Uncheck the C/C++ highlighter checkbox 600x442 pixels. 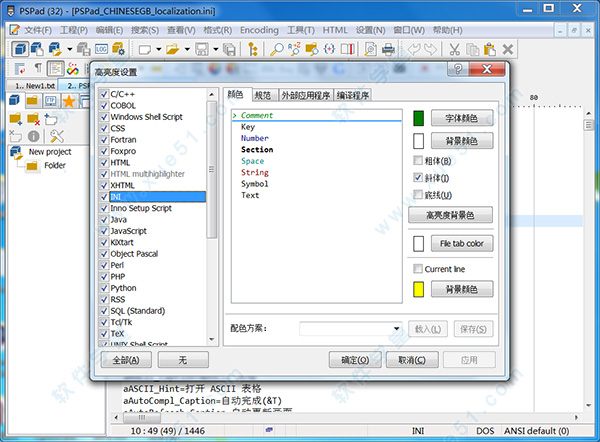pyautogui.click(x=104, y=94)
